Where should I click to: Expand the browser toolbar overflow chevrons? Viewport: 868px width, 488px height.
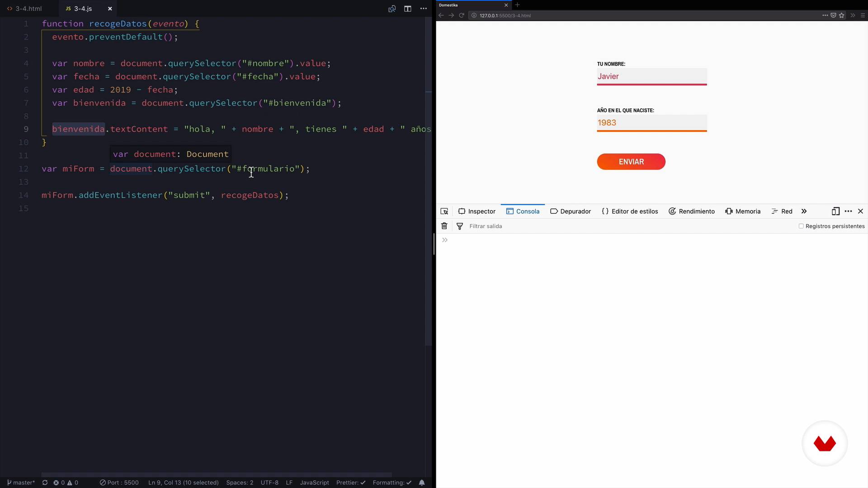tap(853, 15)
